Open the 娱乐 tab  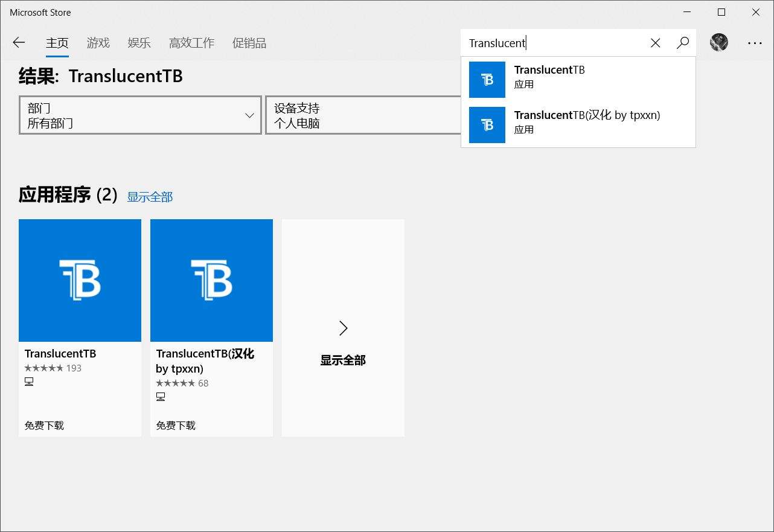pyautogui.click(x=139, y=43)
